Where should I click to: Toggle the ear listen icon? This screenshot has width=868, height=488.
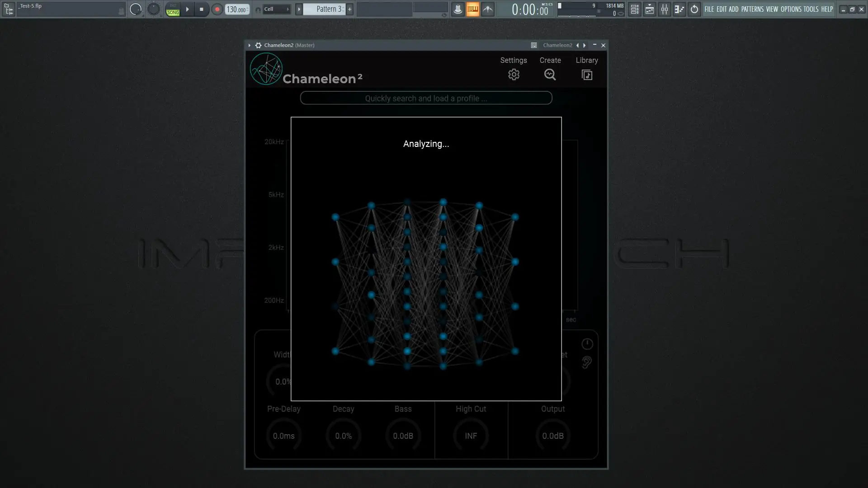[x=587, y=362]
